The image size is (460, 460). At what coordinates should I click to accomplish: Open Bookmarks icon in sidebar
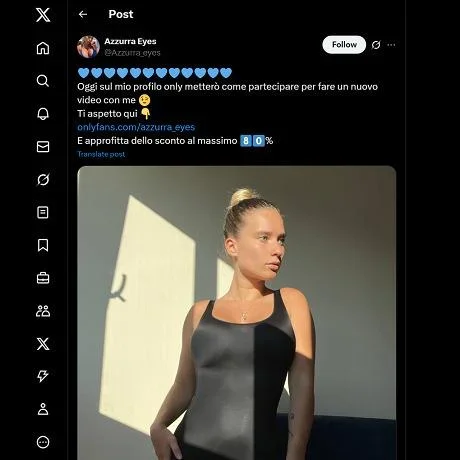(x=43, y=245)
